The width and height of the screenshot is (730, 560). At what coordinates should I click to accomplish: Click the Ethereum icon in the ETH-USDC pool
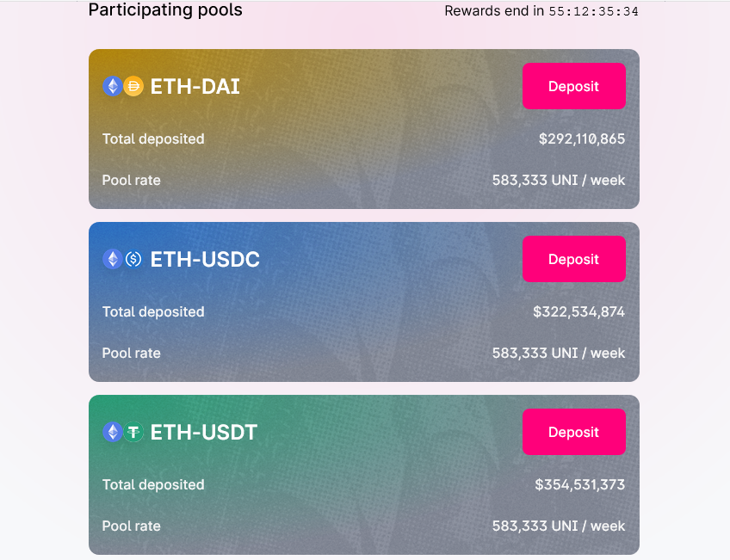point(112,259)
